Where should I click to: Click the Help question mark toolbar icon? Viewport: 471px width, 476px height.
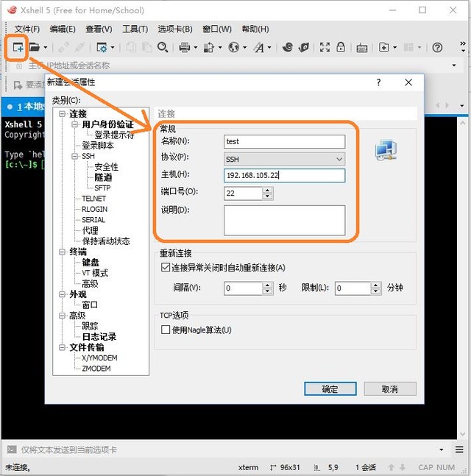point(437,47)
